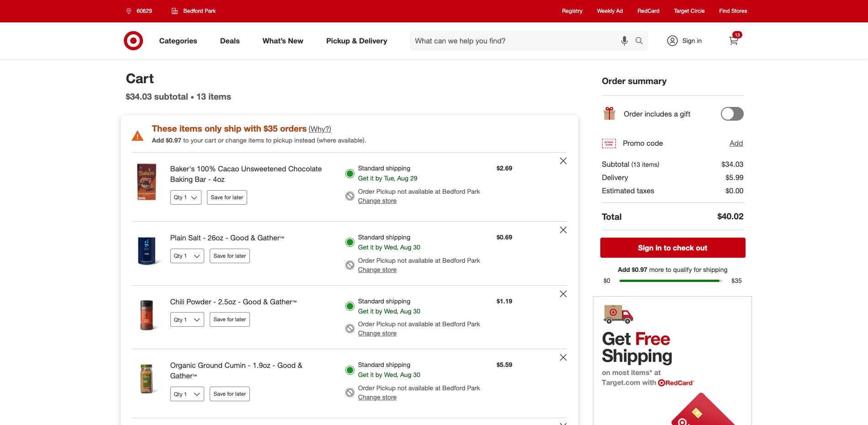Click unavailable Order Pickup option for Ground Cumin
The height and width of the screenshot is (425, 868).
tap(350, 393)
